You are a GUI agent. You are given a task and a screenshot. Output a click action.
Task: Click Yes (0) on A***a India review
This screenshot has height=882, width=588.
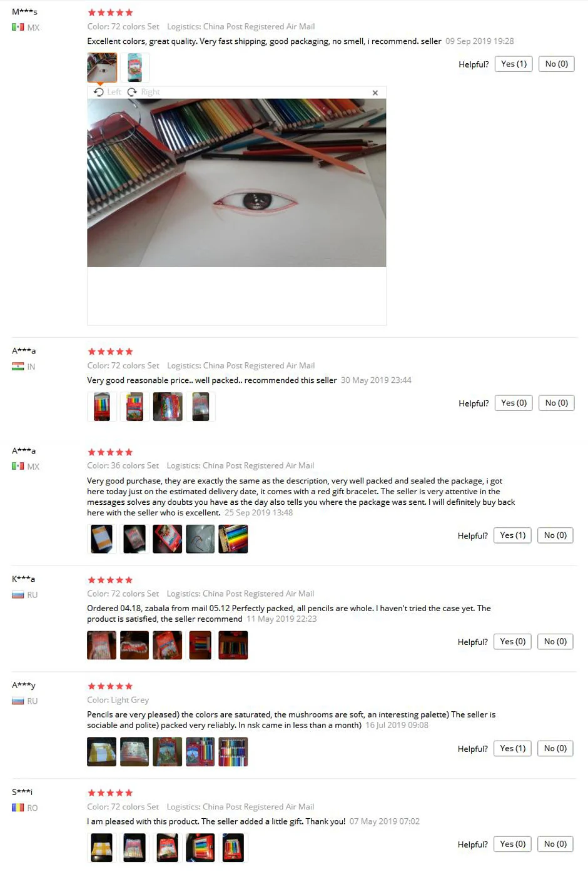[x=514, y=403]
